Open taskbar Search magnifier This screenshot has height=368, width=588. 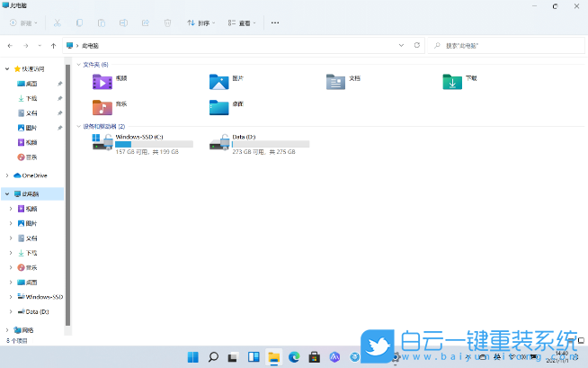(x=213, y=357)
